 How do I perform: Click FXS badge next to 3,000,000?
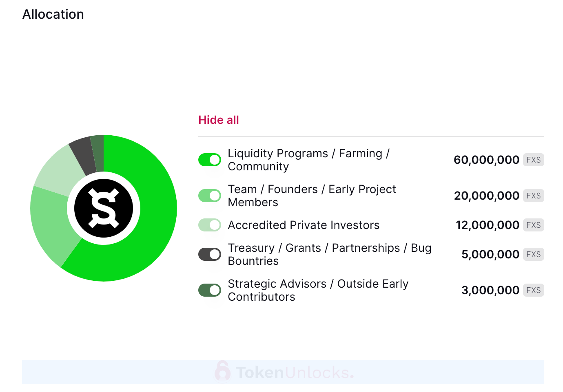534,290
